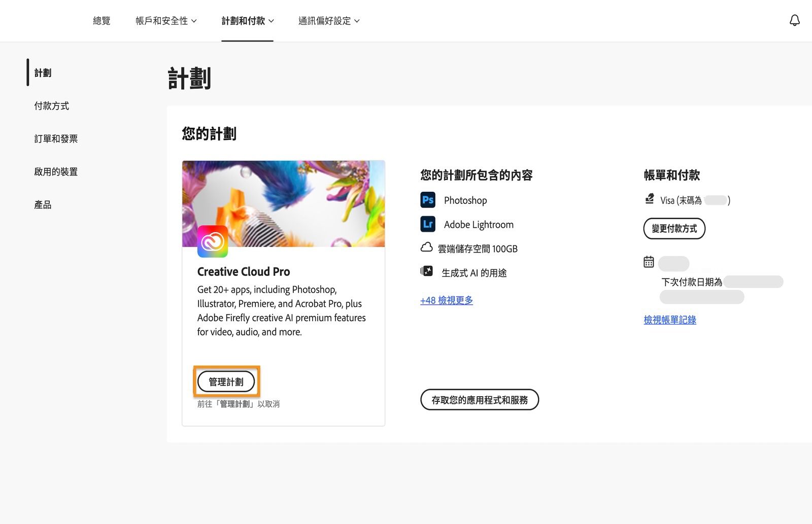Click the 您的計劃 section heading
812x524 pixels.
pyautogui.click(x=209, y=133)
